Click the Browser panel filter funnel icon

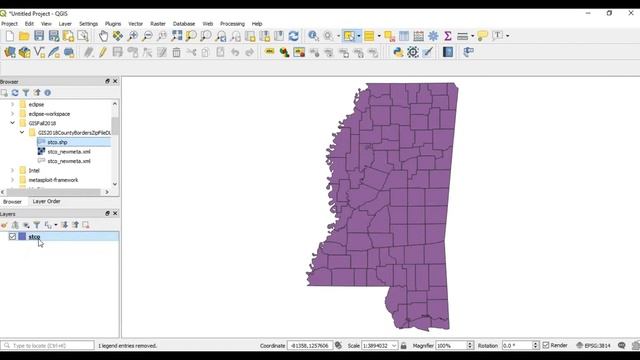click(26, 93)
